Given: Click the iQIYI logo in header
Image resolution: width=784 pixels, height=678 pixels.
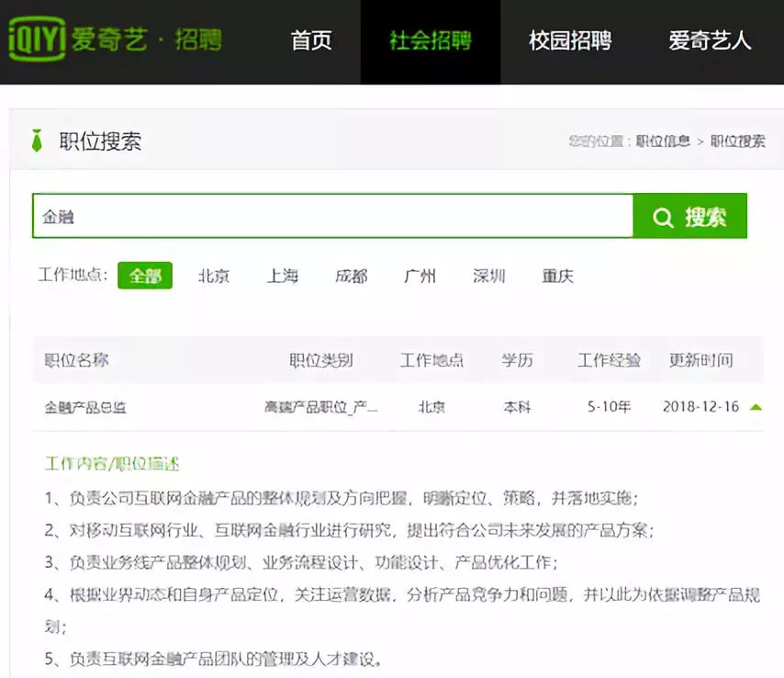Looking at the screenshot, I should tap(38, 41).
